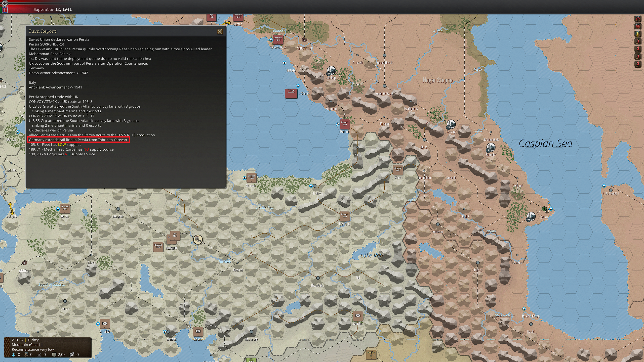Select the Maikop oil resource icon

331,70
